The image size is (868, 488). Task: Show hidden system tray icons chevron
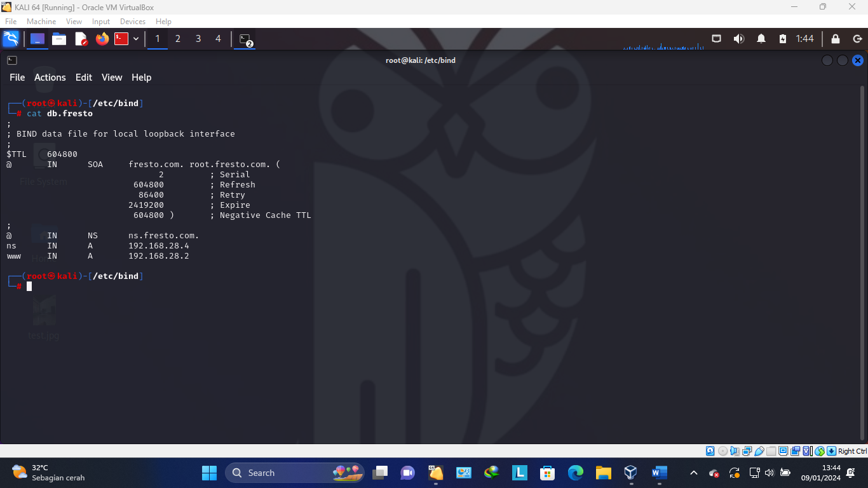tap(694, 473)
